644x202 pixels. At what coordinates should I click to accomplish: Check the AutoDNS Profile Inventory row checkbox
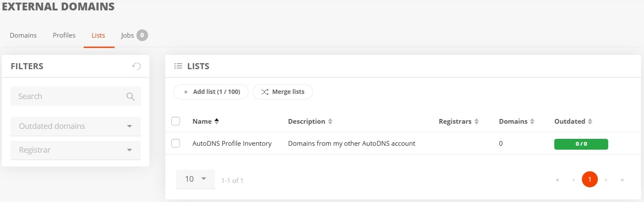[x=176, y=143]
